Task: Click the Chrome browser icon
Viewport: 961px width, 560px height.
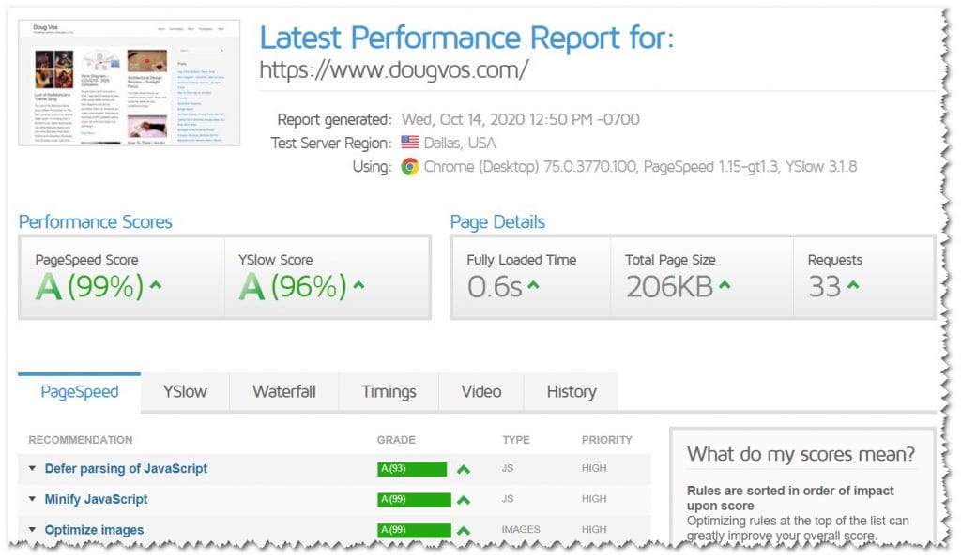Action: [x=410, y=167]
